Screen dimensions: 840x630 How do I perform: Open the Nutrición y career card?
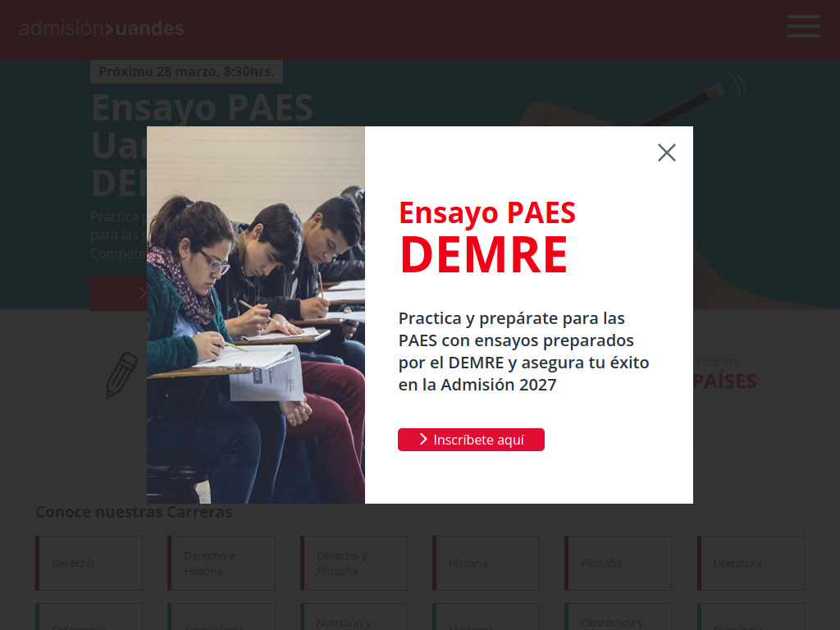coord(354,617)
